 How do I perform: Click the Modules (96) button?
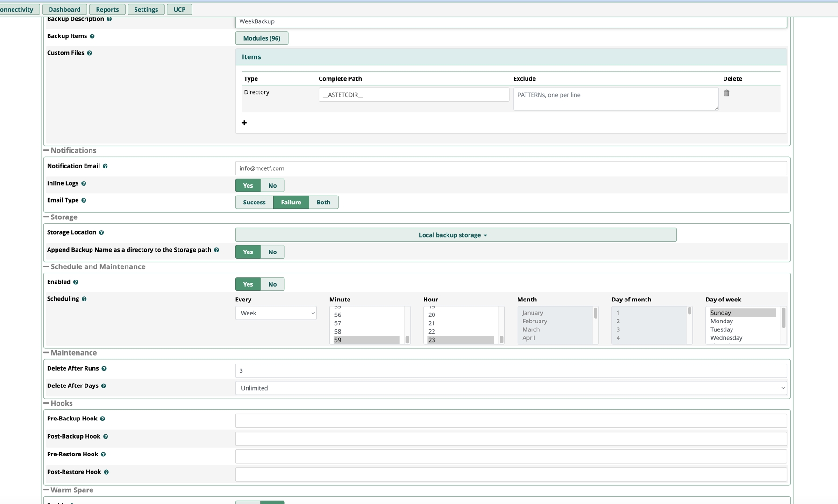click(x=262, y=38)
